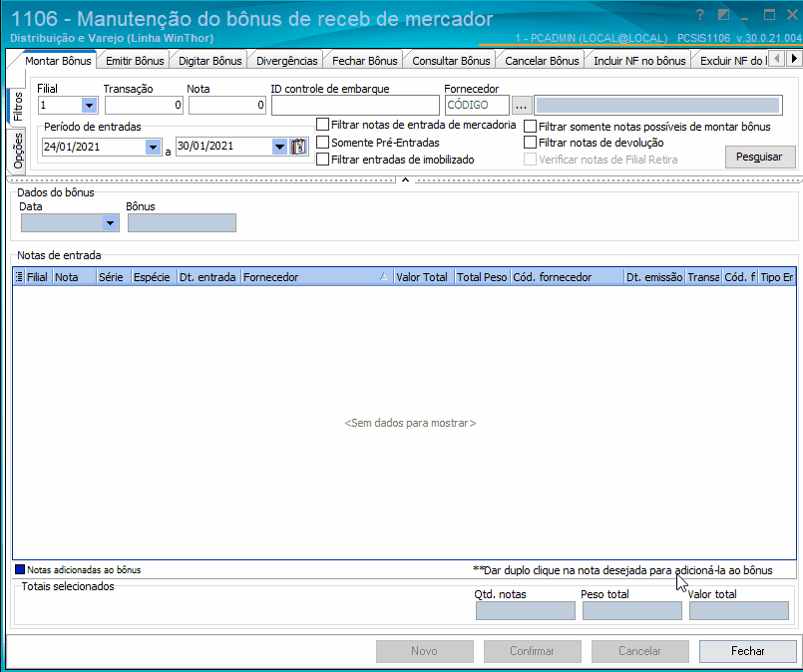Check Filtrar entradas de imobilizado
This screenshot has height=672, width=803.
322,160
